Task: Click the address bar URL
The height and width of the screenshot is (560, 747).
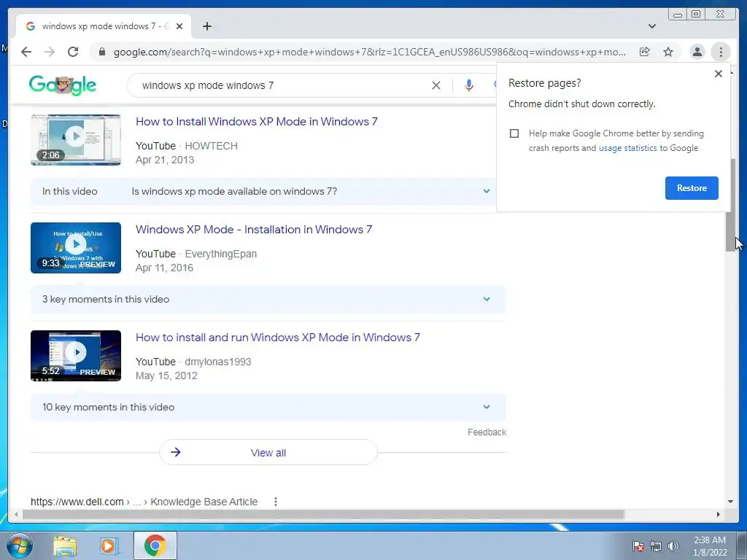Action: coord(370,52)
